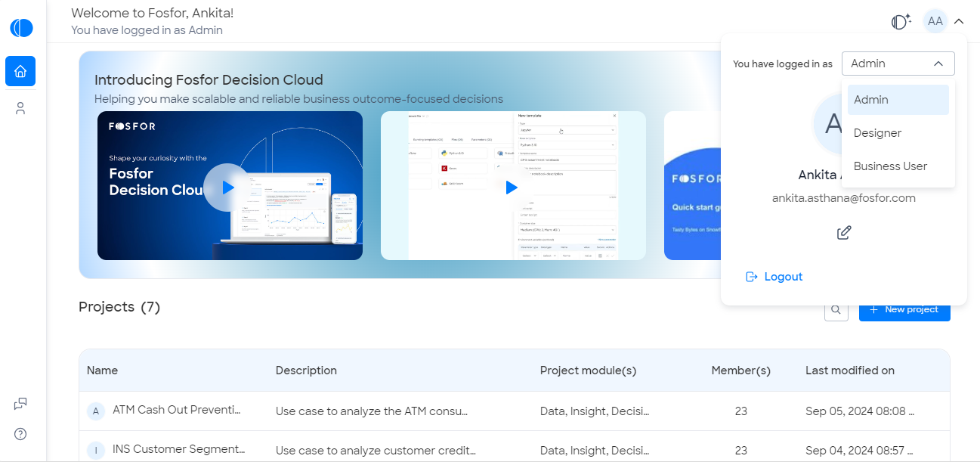Sort by Description column header
Screen dimensions: 980x462
[306, 371]
